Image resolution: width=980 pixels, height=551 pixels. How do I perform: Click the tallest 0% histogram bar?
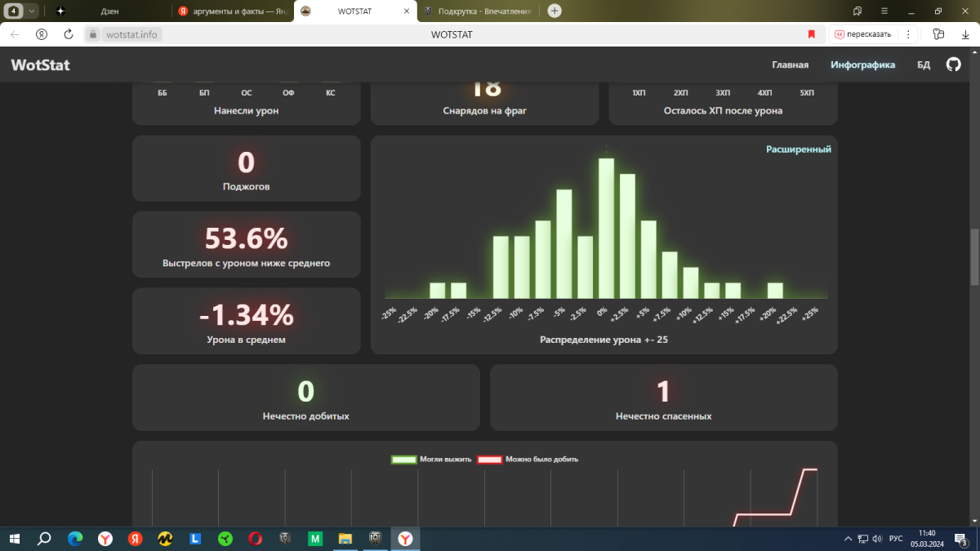tap(606, 229)
